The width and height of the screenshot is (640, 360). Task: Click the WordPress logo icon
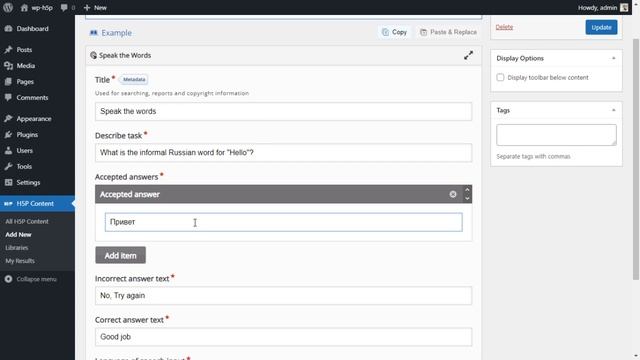pos(8,7)
